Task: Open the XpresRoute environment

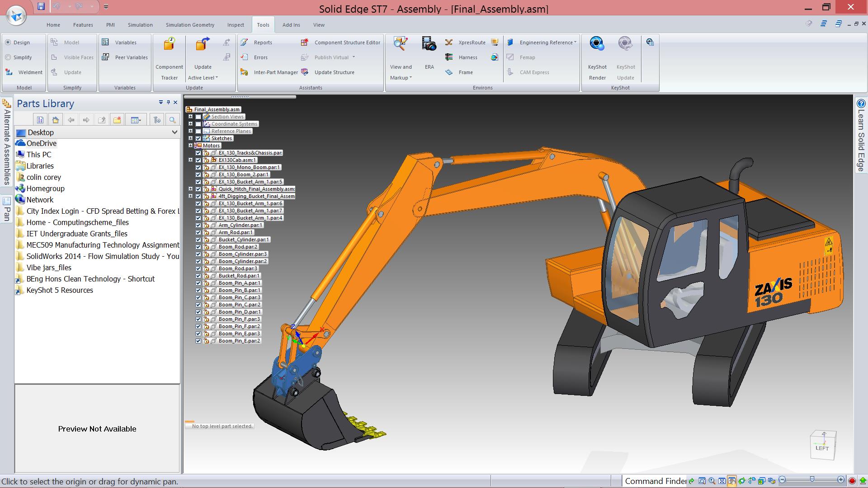Action: pyautogui.click(x=465, y=42)
